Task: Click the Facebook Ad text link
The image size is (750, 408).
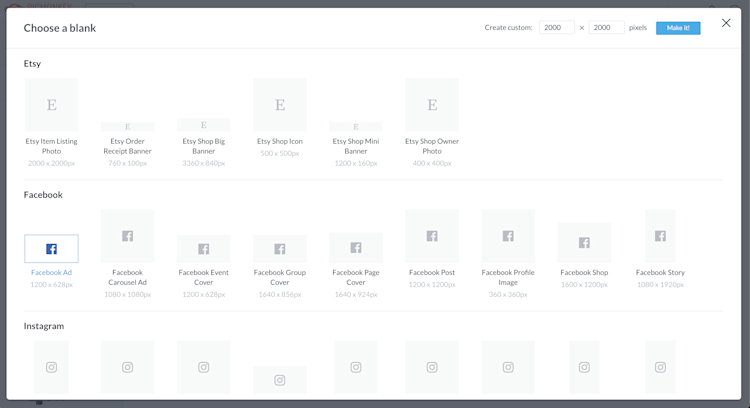Action: point(51,273)
